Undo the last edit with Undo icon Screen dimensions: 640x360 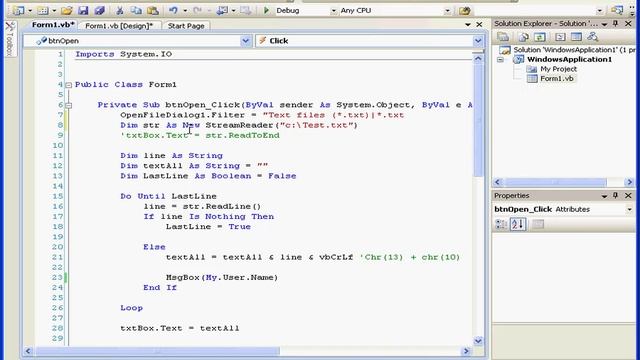173,11
